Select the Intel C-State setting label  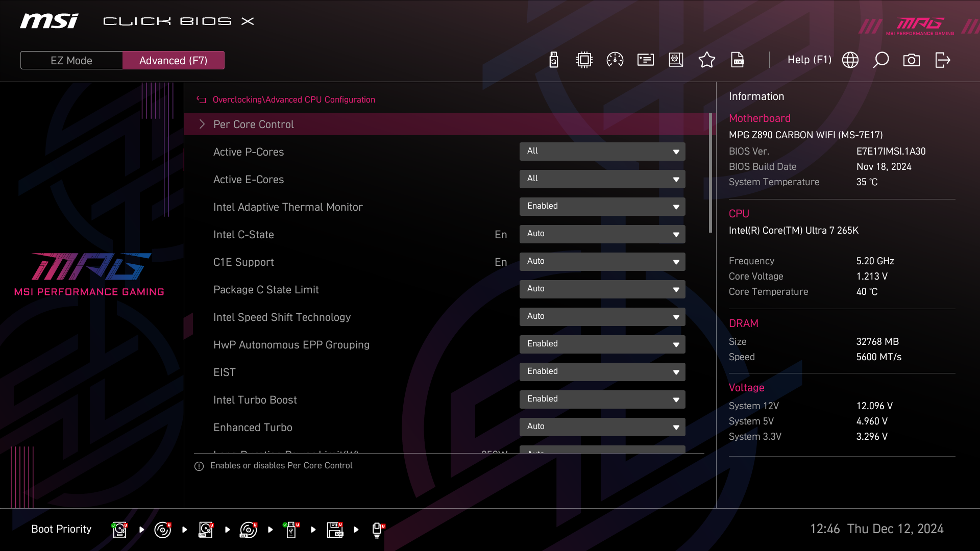(243, 235)
